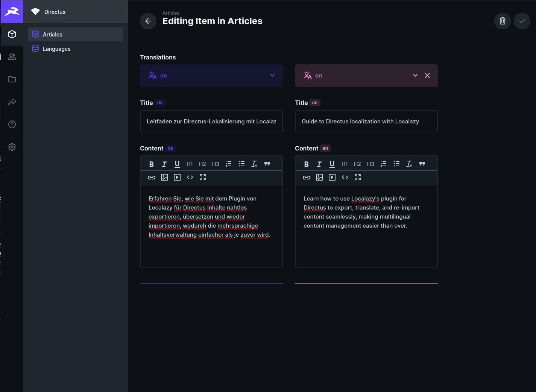Apply H3 heading in English editor
536x392 pixels.
(x=370, y=164)
